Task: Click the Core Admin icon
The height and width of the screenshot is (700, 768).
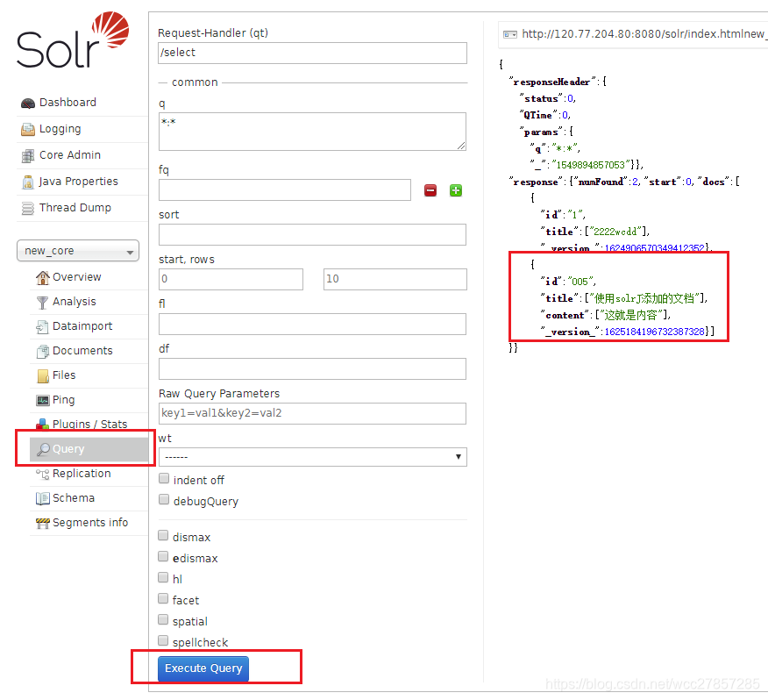Action: pyautogui.click(x=28, y=156)
